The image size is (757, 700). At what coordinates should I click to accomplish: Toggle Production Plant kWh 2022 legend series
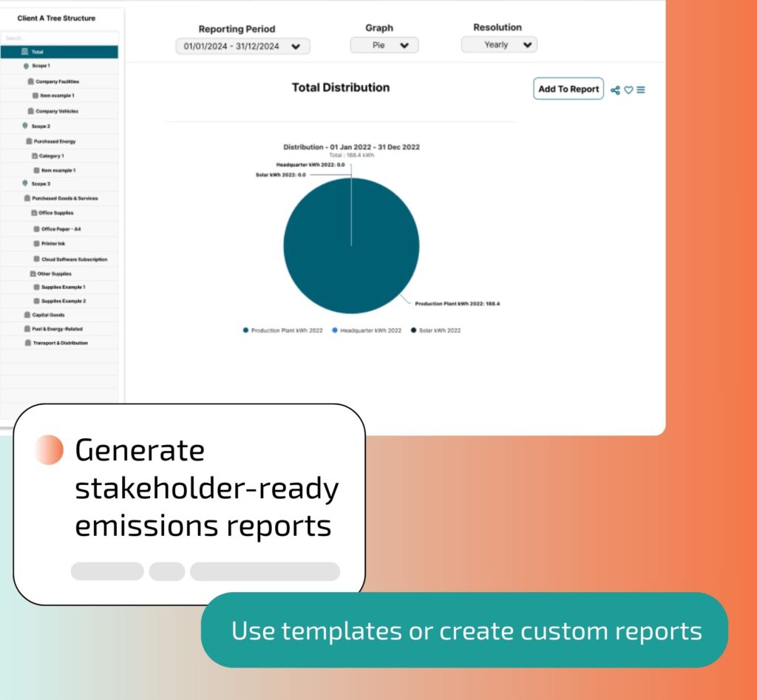click(x=280, y=330)
